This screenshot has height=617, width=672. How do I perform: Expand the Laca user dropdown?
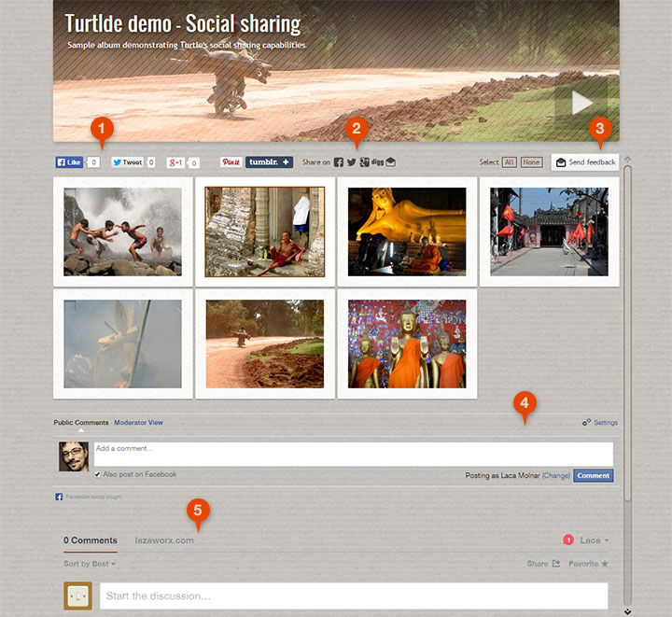tap(594, 540)
